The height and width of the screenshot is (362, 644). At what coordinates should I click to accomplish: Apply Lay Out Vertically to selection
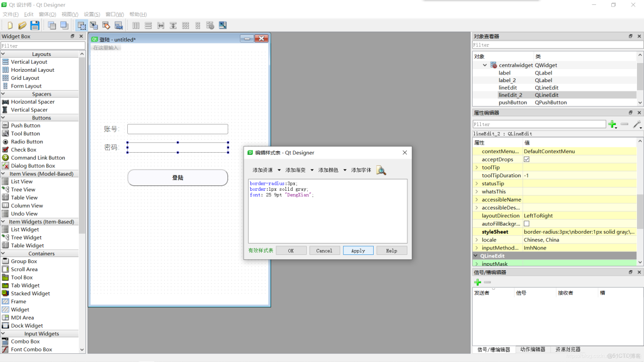tap(148, 25)
